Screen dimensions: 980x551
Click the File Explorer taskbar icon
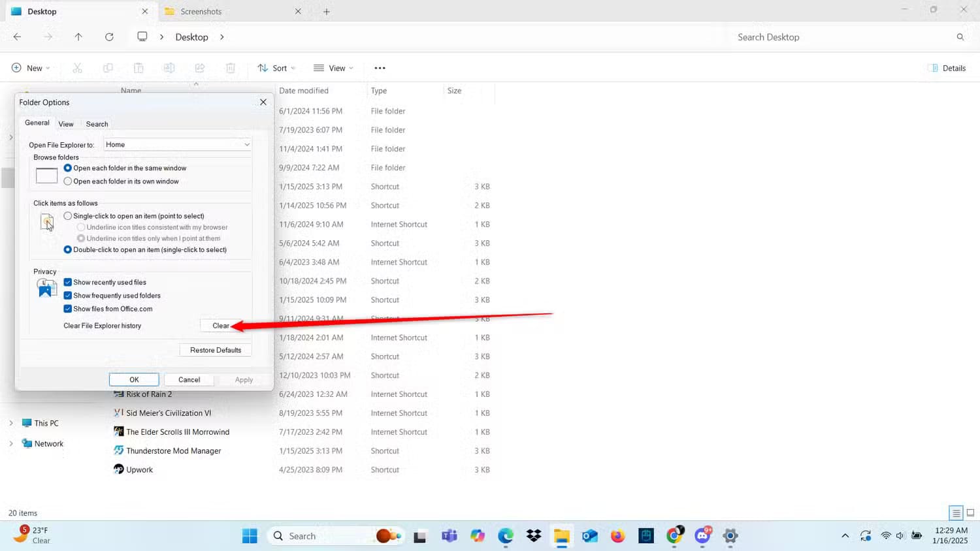coord(562,536)
